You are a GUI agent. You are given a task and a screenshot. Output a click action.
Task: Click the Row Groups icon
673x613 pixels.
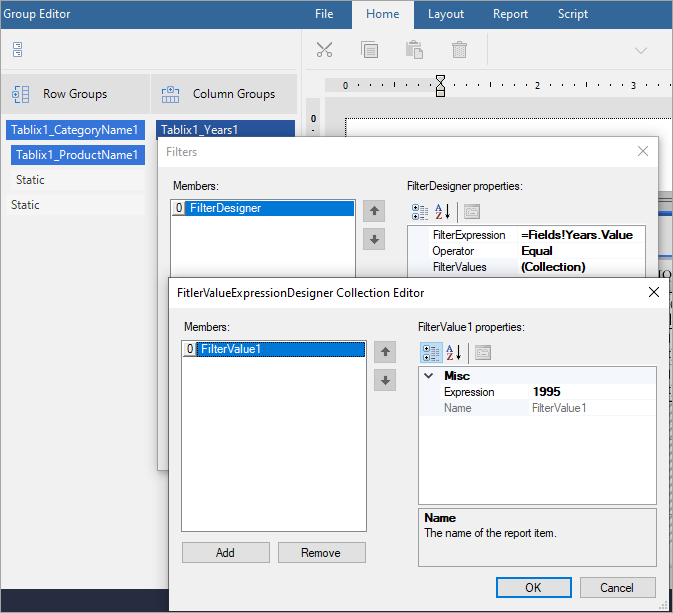point(21,94)
